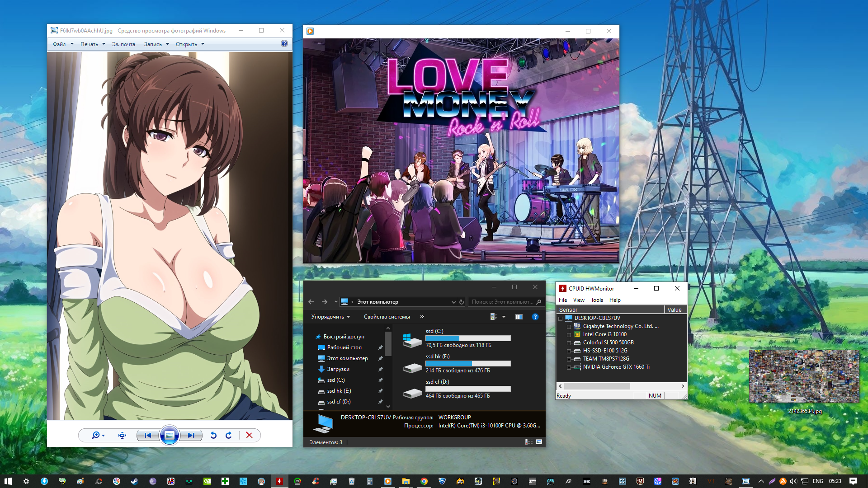The width and height of the screenshot is (868, 488).
Task: Switch to details view in Explorer status bar
Action: [528, 442]
